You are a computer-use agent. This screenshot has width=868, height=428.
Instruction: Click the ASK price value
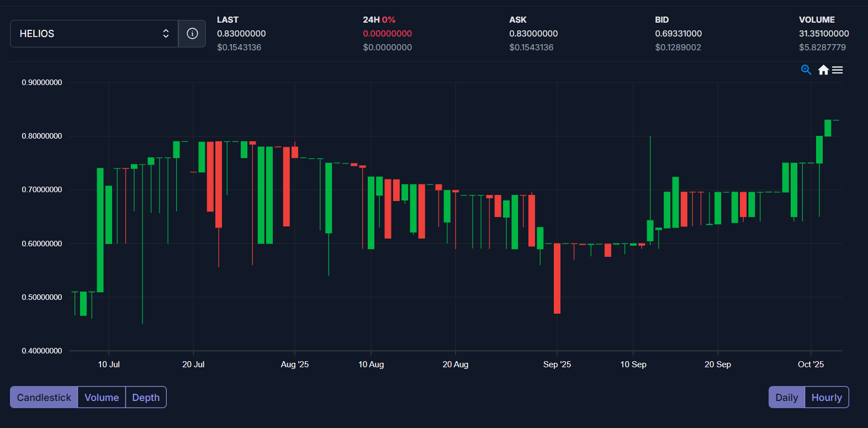(533, 34)
